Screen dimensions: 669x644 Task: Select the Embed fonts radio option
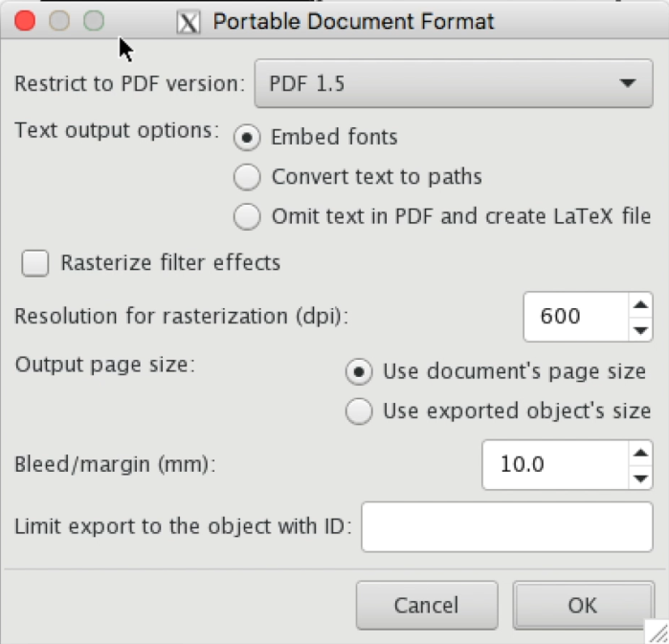point(247,138)
